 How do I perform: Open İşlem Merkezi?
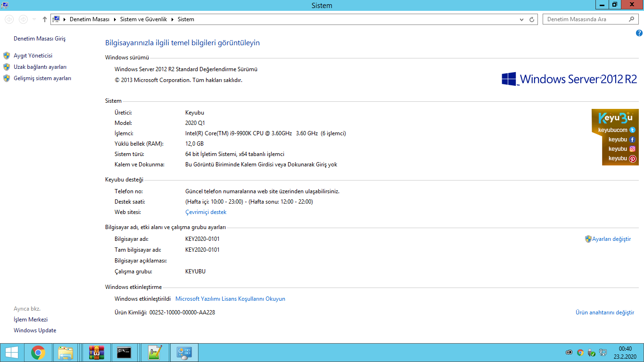[x=31, y=320]
